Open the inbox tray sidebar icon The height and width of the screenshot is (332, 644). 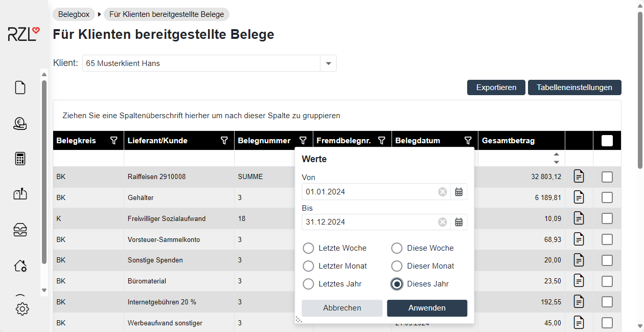point(20,230)
